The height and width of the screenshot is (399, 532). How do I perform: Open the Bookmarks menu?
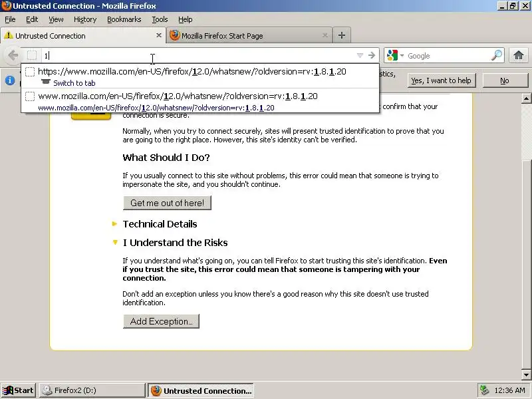(x=124, y=19)
